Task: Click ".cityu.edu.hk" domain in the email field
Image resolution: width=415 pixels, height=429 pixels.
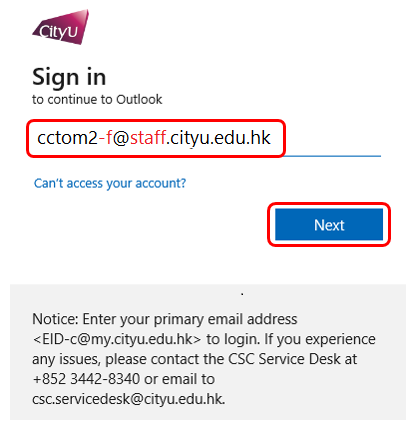Action: (218, 138)
